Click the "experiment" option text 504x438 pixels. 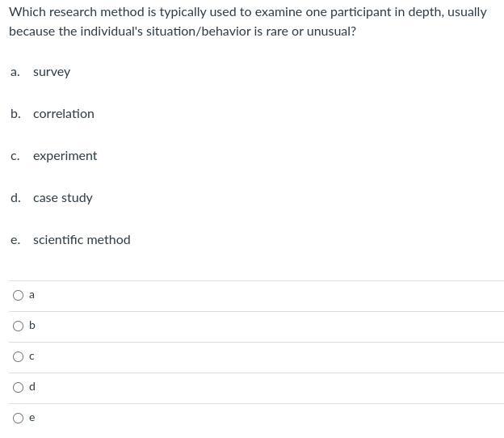click(65, 156)
